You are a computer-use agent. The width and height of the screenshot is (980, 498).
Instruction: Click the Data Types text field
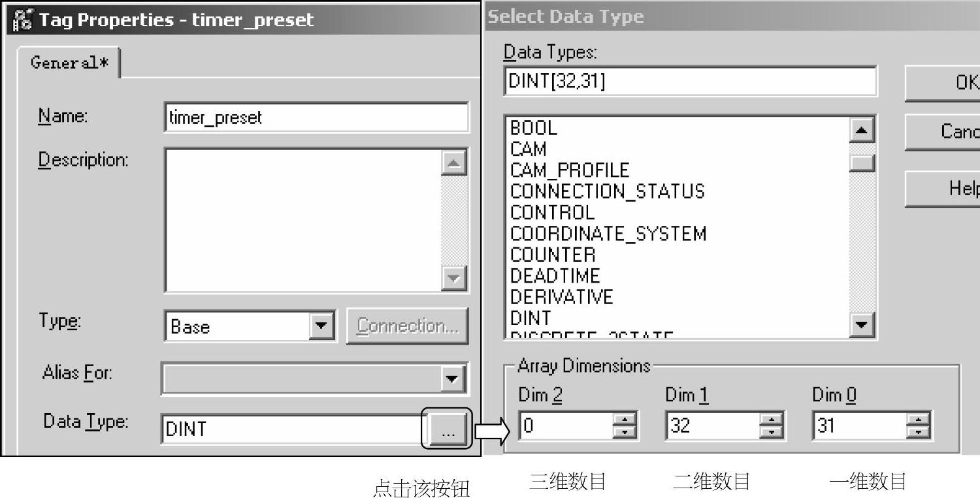point(689,82)
